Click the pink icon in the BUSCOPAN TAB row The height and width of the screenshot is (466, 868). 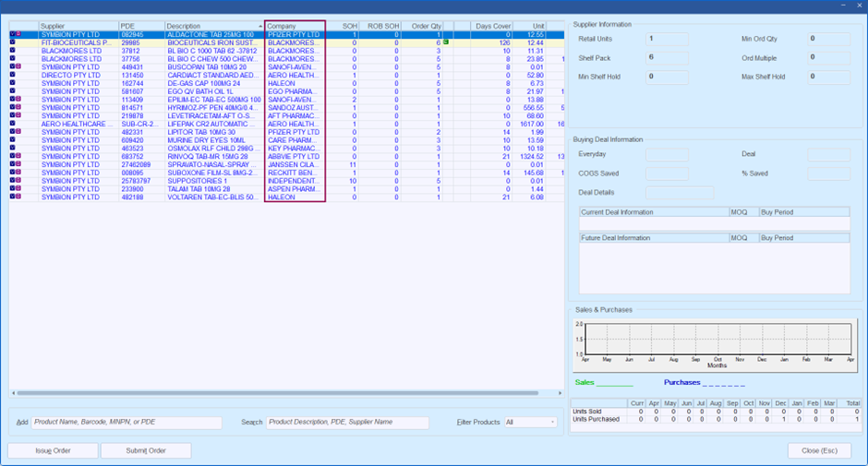click(x=18, y=66)
